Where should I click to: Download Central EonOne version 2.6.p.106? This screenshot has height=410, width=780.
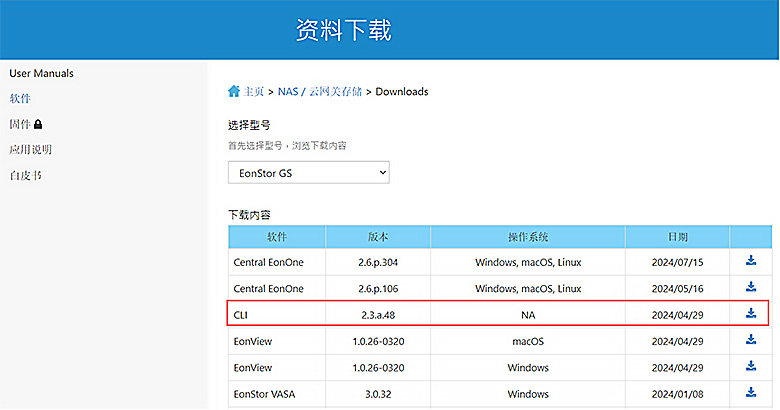751,287
